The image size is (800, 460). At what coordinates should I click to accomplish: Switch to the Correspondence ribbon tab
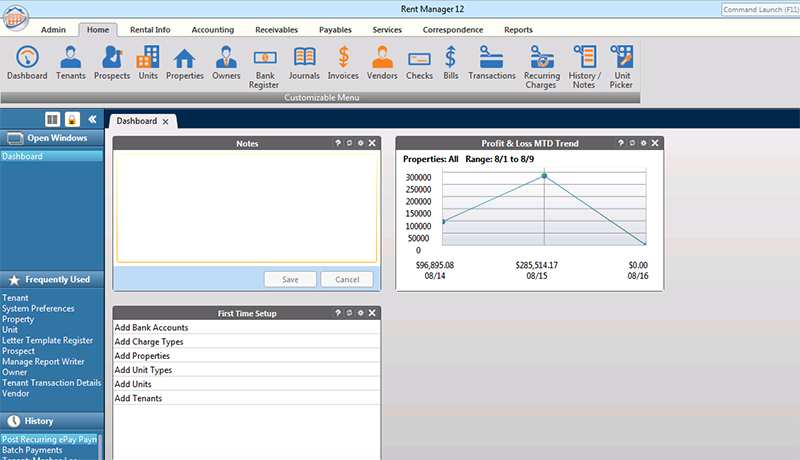pyautogui.click(x=453, y=30)
